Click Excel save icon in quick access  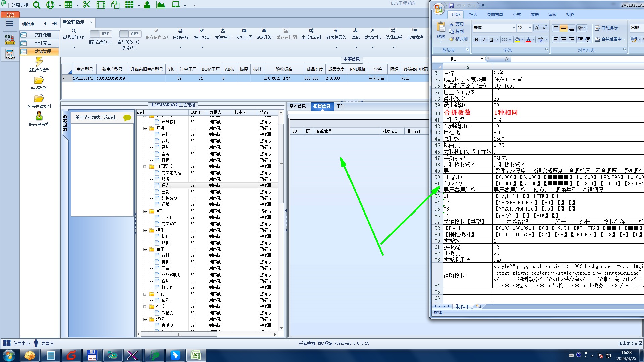point(451,5)
